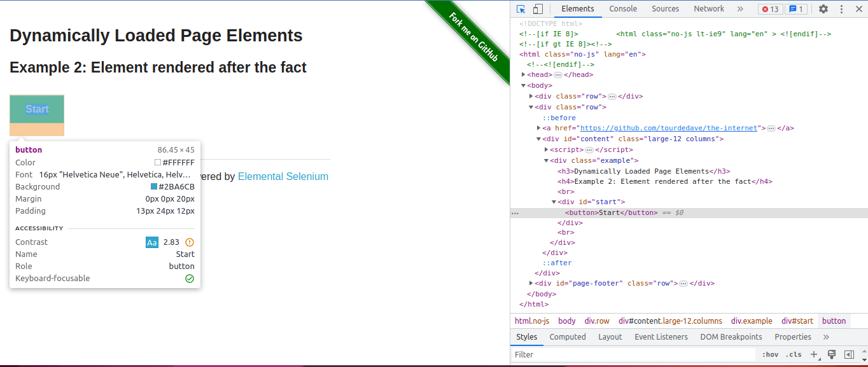Show more DevTools panel tabs

click(740, 9)
